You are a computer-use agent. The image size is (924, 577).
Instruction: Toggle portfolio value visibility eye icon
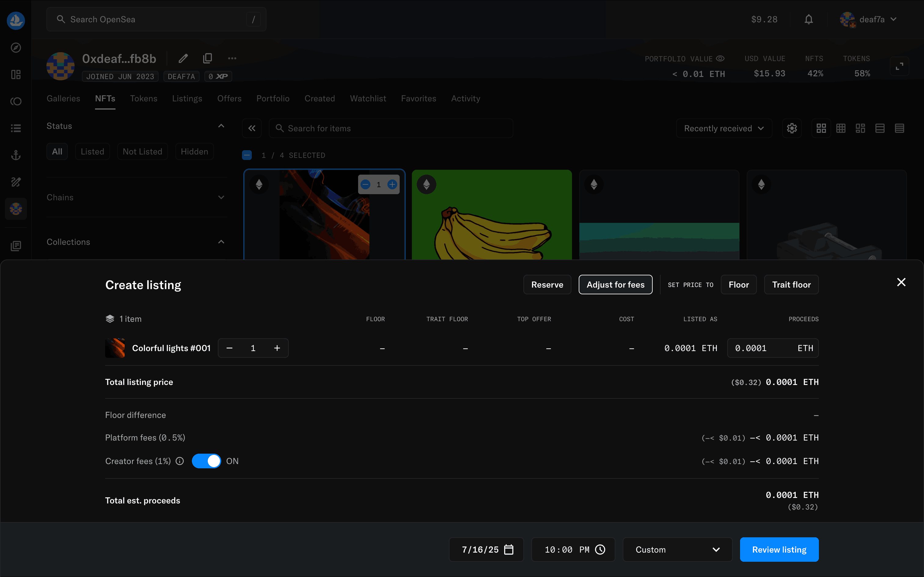click(720, 58)
